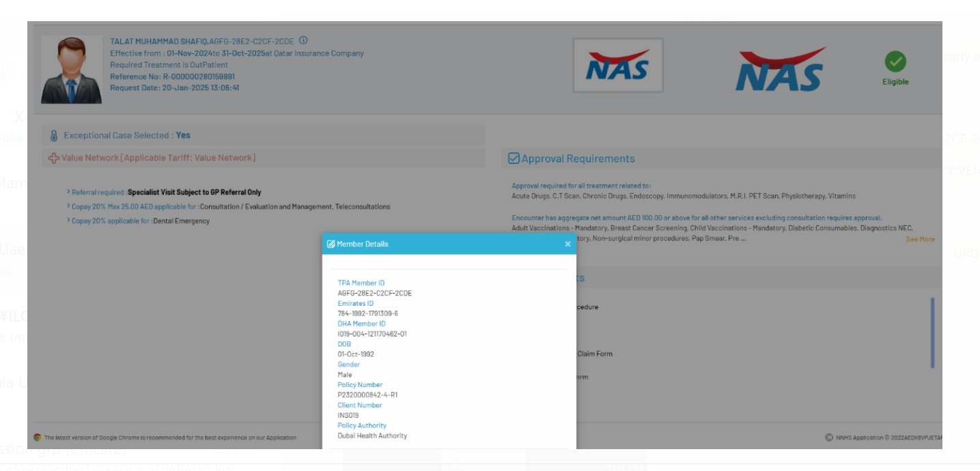Click Encounter has aggregate net amount text
This screenshot has height=471, width=980.
(697, 218)
